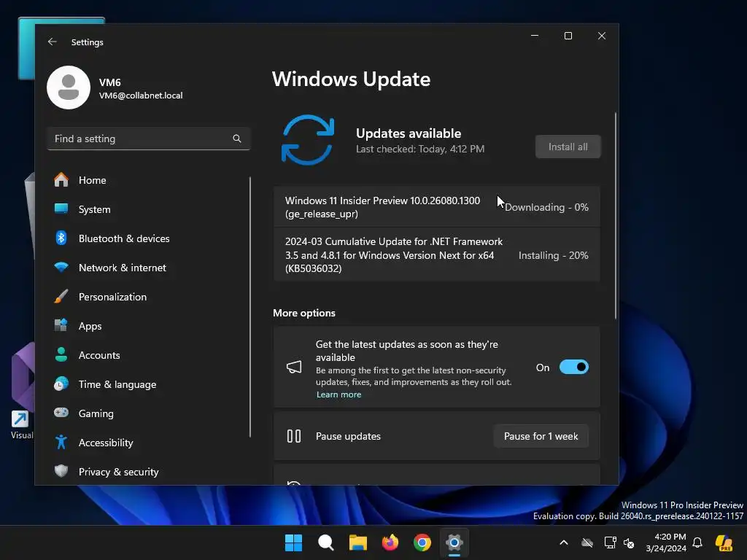The image size is (747, 560).
Task: Click the Personalization paintbrush icon
Action: point(61,297)
